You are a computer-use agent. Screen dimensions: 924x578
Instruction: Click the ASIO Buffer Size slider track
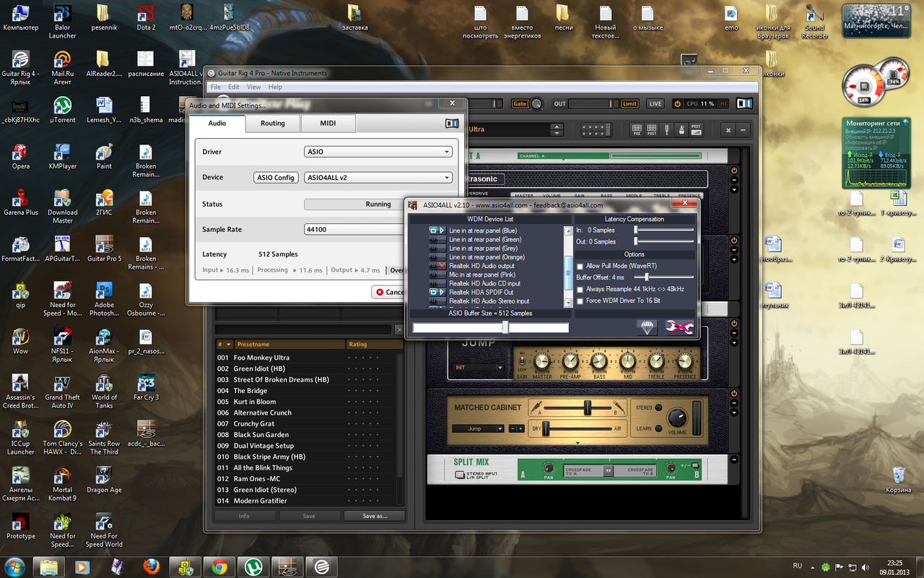(490, 327)
